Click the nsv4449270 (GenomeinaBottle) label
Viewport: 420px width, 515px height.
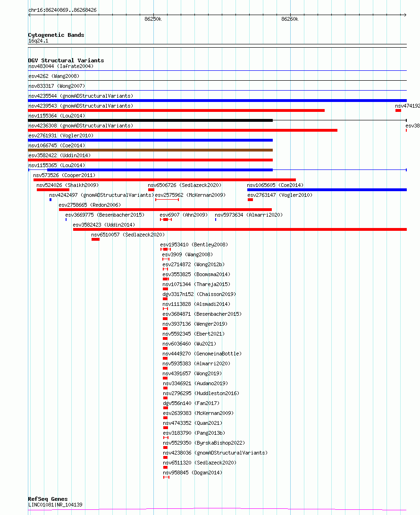[202, 354]
